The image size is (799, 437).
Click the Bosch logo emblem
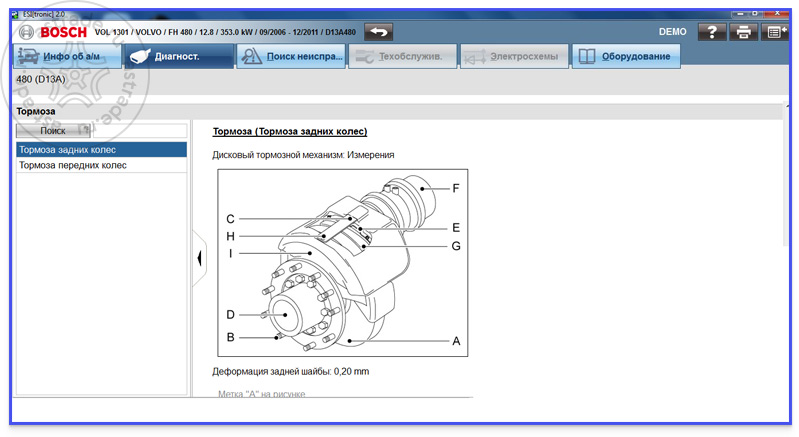coord(26,33)
